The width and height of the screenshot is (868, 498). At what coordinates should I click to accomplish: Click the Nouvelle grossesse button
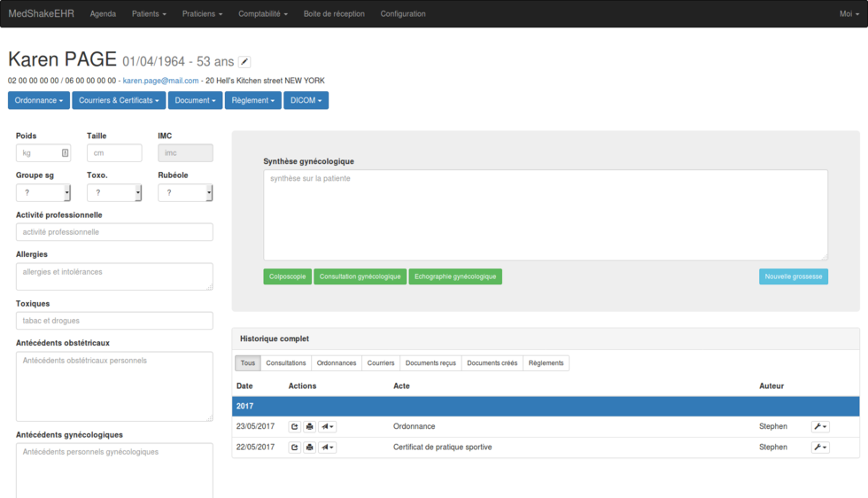coord(793,277)
